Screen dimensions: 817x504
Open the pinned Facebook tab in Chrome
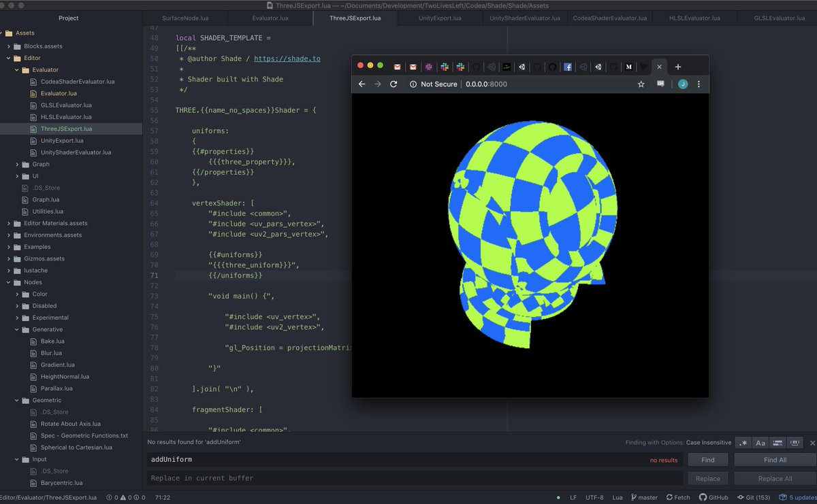point(567,67)
